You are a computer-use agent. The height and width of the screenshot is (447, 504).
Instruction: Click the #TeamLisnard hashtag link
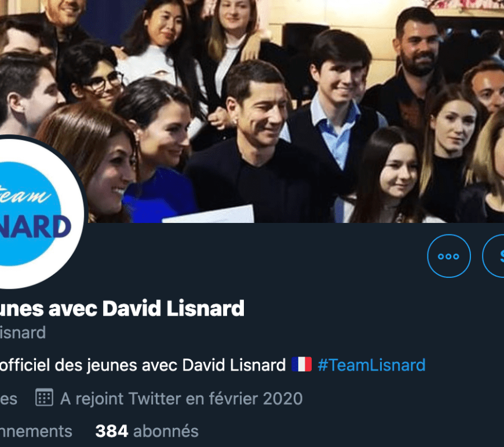click(x=371, y=365)
